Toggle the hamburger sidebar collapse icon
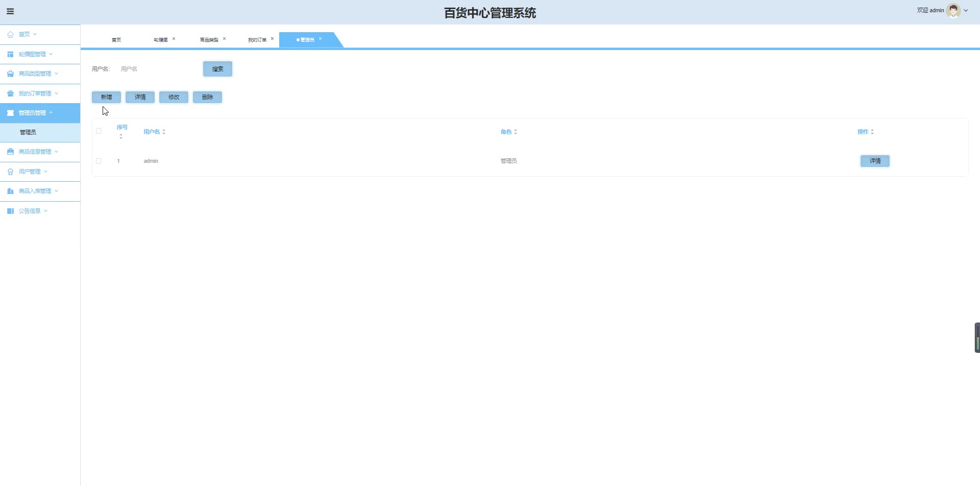 tap(10, 11)
